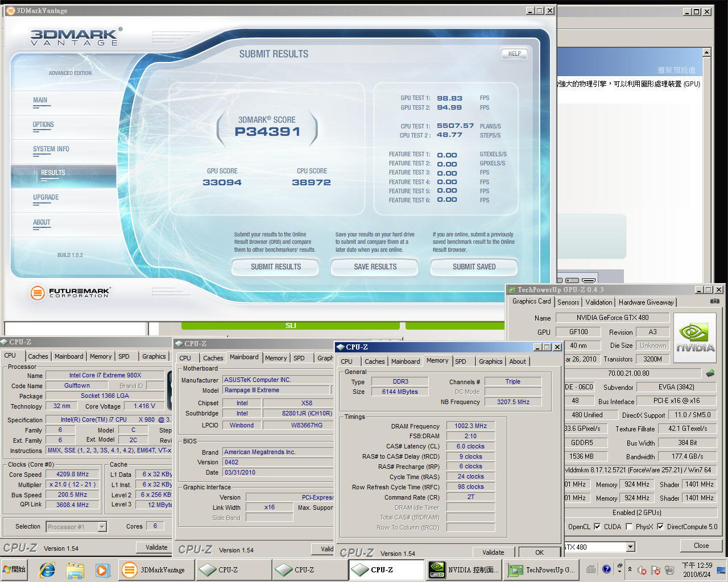Image resolution: width=728 pixels, height=582 pixels.
Task: Click the 3DMarkVantage title bar icon
Action: coord(10,10)
